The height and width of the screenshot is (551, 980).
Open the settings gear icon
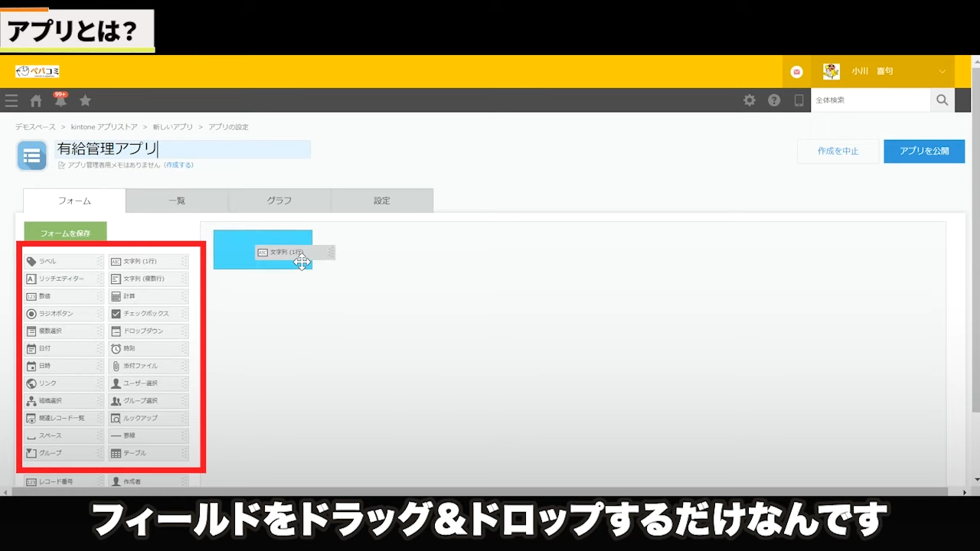pyautogui.click(x=750, y=100)
